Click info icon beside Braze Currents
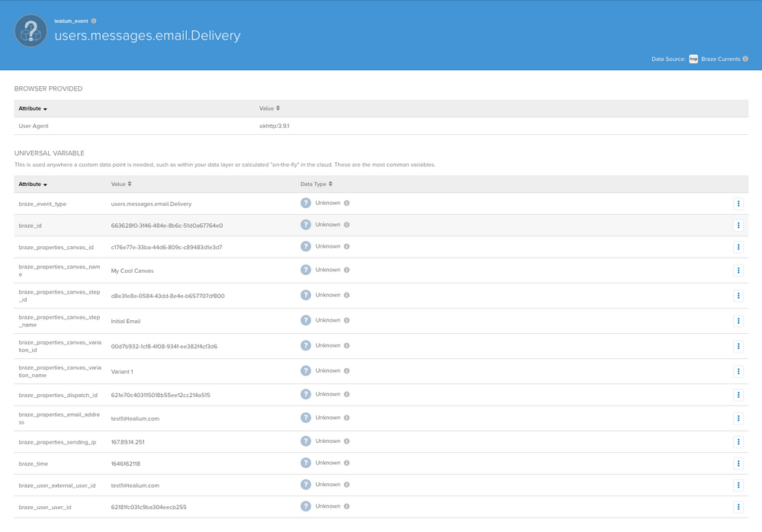The height and width of the screenshot is (532, 762). 745,59
